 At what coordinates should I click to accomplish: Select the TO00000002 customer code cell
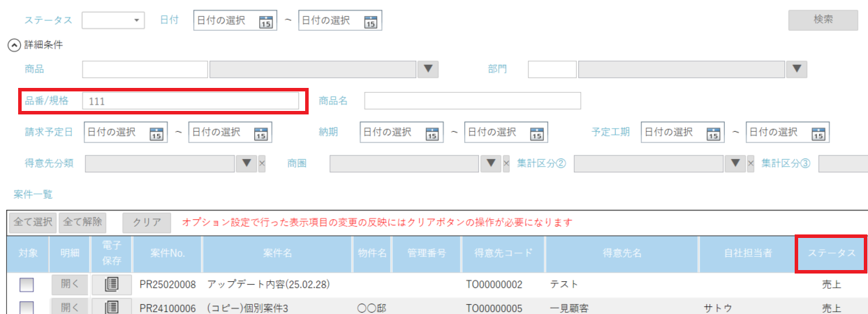click(x=503, y=285)
